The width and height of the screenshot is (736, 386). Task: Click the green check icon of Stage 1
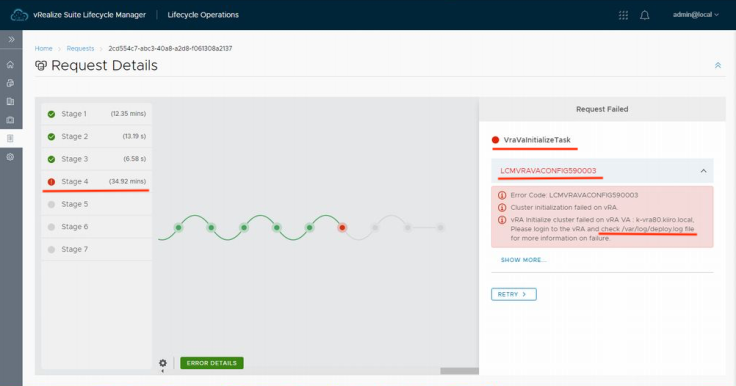tap(52, 114)
